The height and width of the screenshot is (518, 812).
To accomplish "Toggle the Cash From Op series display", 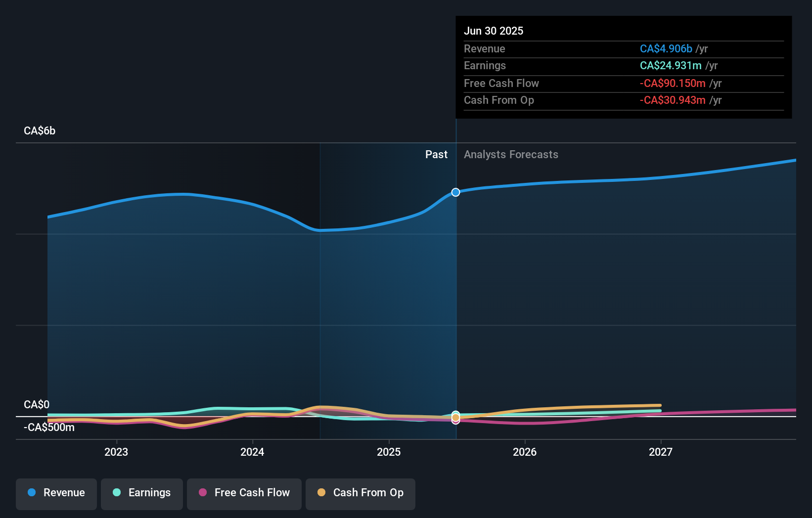I will (x=361, y=494).
